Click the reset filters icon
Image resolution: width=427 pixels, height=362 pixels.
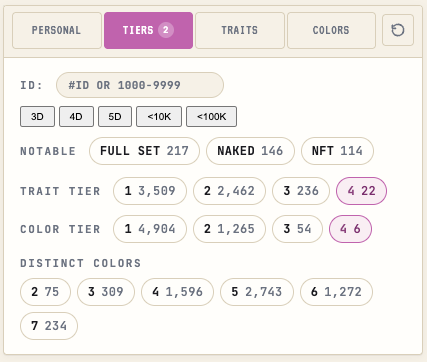click(398, 30)
